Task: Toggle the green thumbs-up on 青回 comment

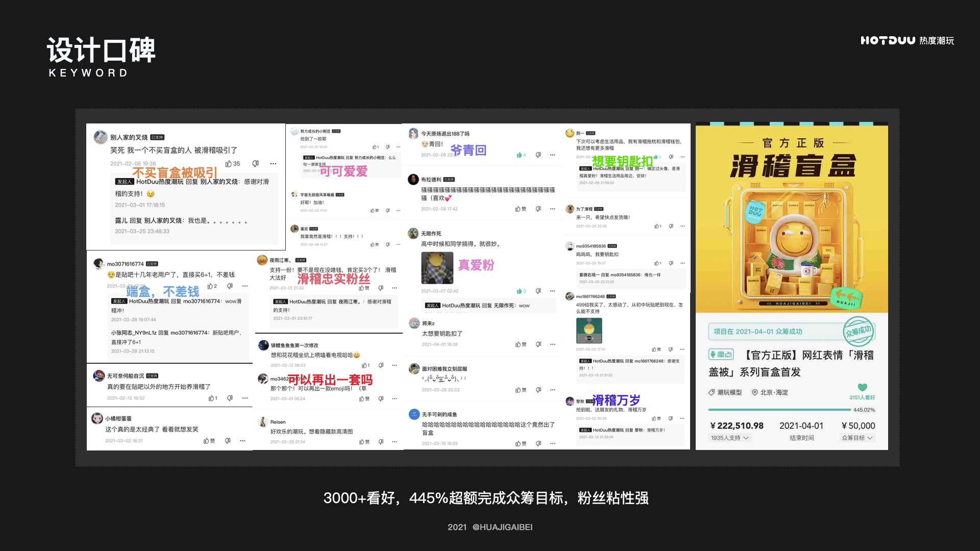Action: tap(519, 155)
